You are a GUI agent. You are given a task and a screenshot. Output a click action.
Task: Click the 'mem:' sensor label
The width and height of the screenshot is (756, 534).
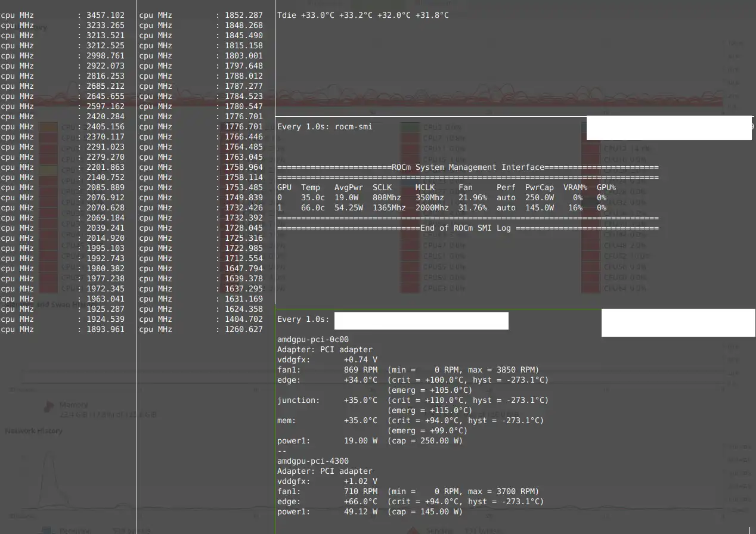point(287,420)
